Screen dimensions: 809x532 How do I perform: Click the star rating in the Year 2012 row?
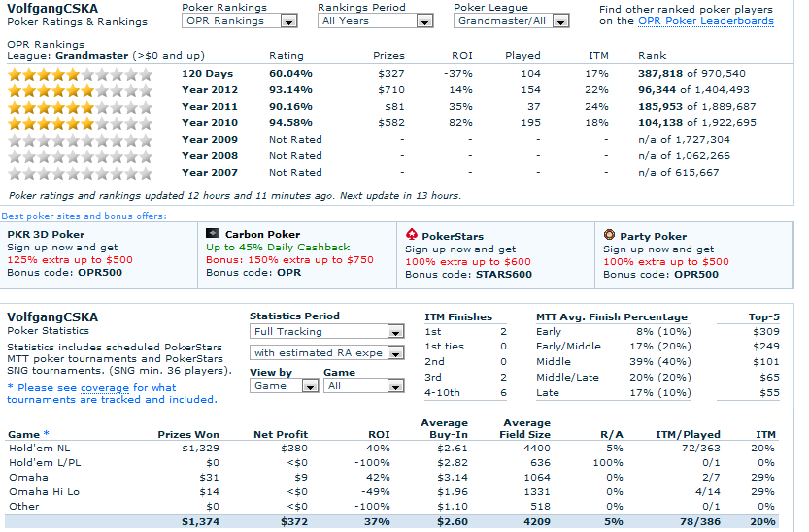81,90
